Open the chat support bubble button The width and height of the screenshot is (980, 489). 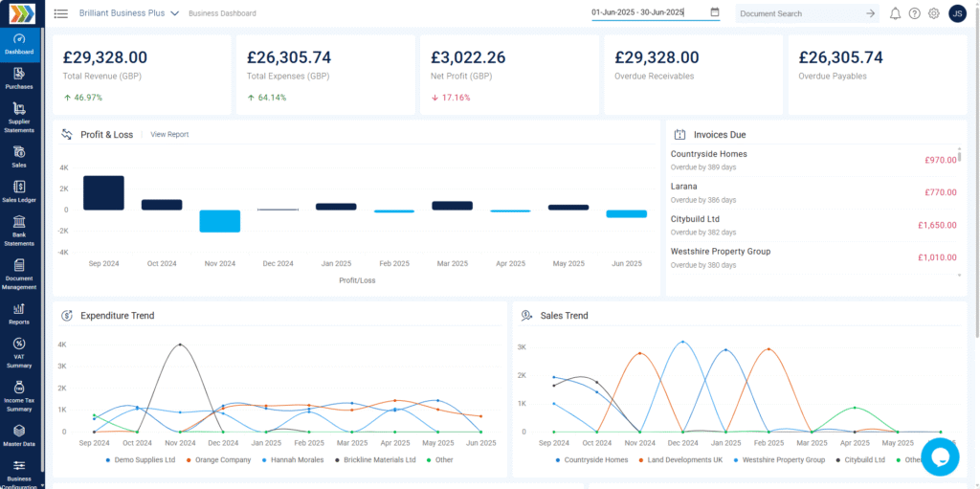939,456
